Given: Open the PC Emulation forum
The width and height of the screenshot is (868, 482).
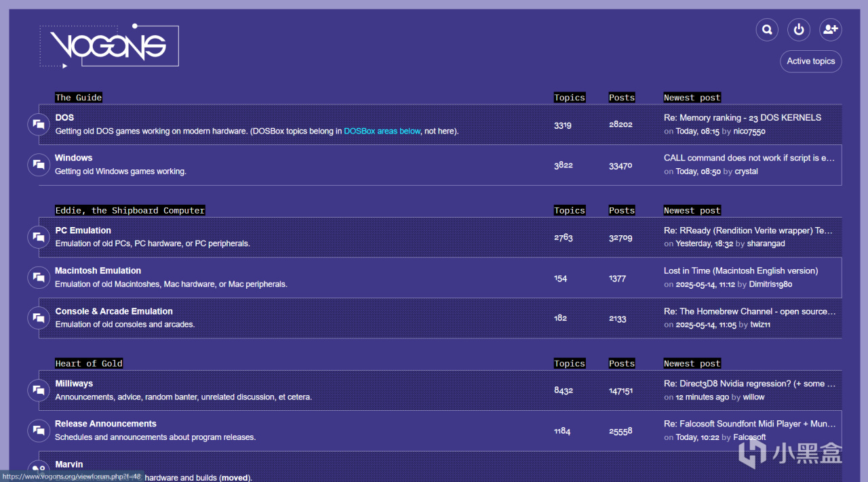Looking at the screenshot, I should (x=83, y=230).
